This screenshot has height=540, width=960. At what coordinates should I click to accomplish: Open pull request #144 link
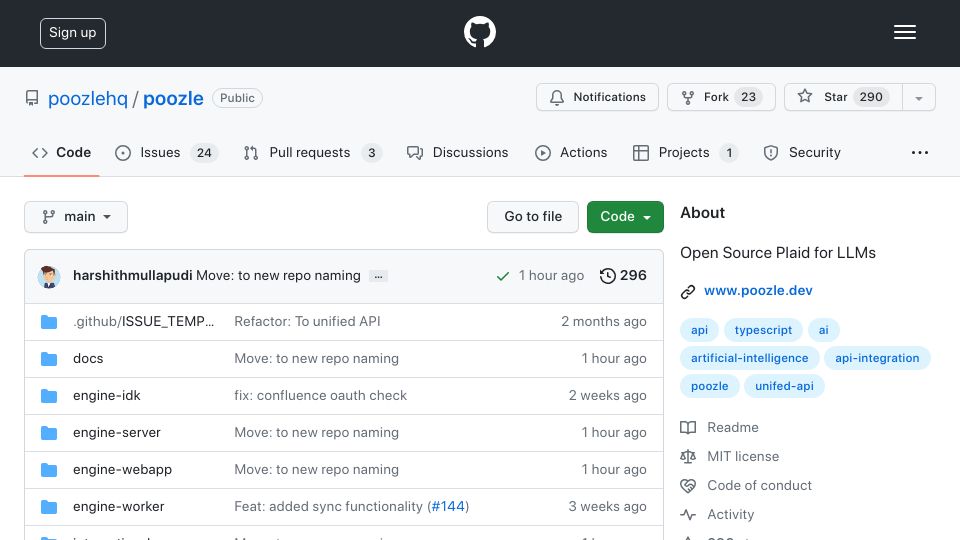(x=448, y=506)
